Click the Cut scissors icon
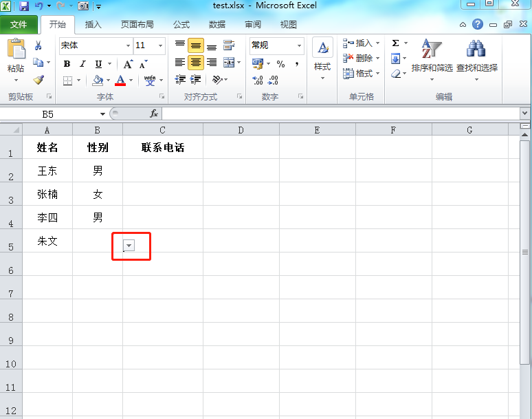This screenshot has width=532, height=419. coord(38,45)
